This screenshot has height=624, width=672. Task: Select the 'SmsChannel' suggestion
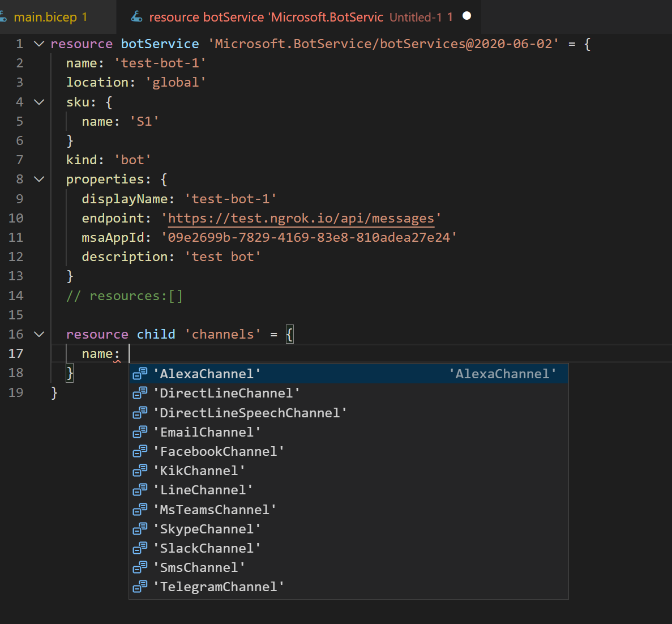point(348,567)
